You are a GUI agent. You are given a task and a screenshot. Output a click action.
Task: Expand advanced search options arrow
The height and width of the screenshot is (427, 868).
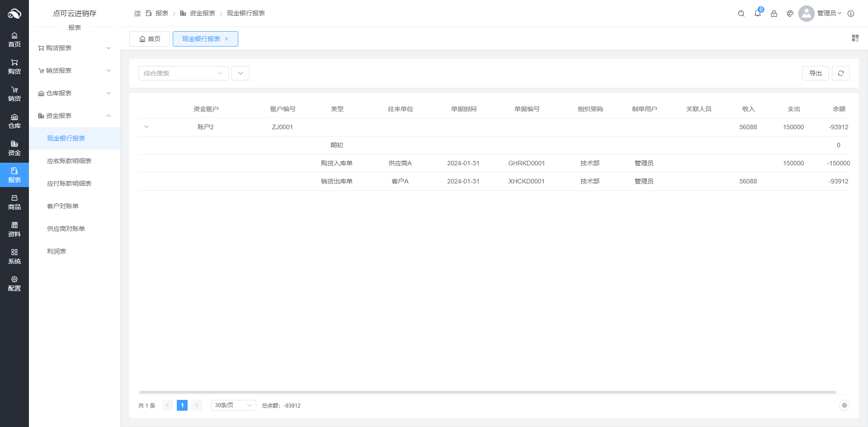[241, 73]
